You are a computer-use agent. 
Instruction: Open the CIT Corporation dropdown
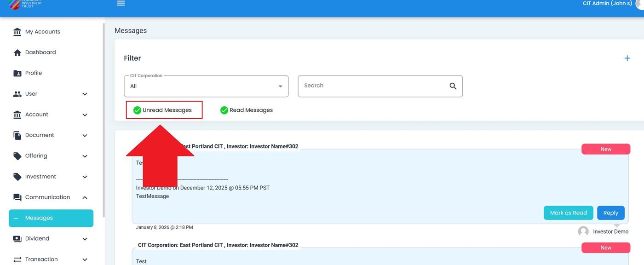[x=206, y=86]
